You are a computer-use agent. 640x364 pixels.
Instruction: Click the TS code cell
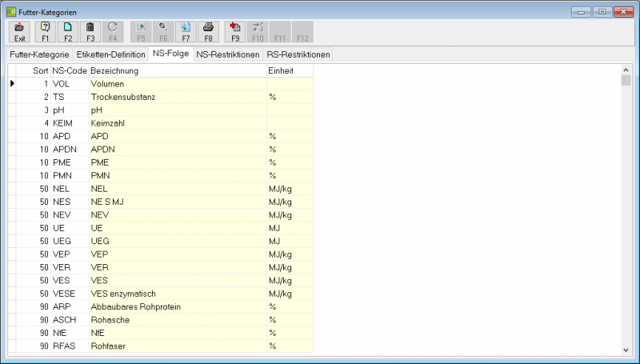(70, 97)
